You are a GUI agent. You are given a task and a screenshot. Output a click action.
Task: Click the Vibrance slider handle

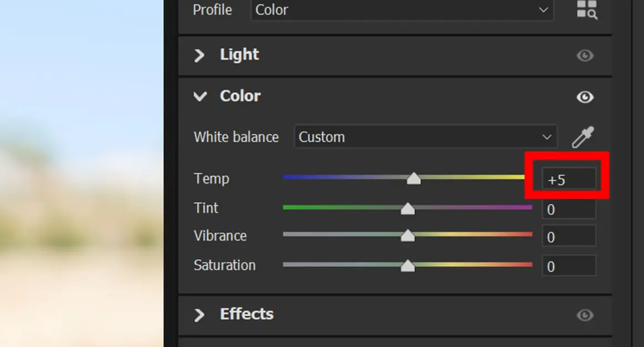(x=408, y=236)
